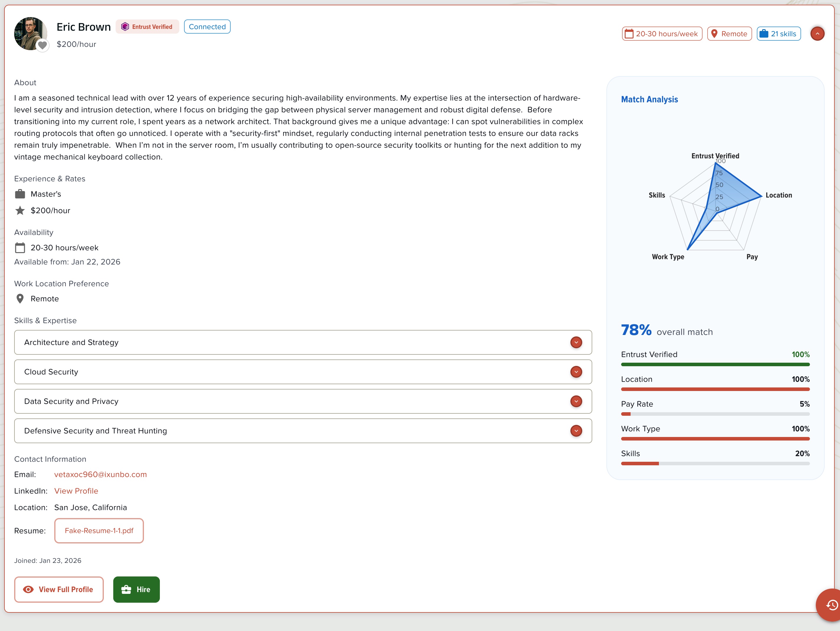Image resolution: width=840 pixels, height=631 pixels.
Task: Select the Data Security and Privacy section
Action: (576, 401)
